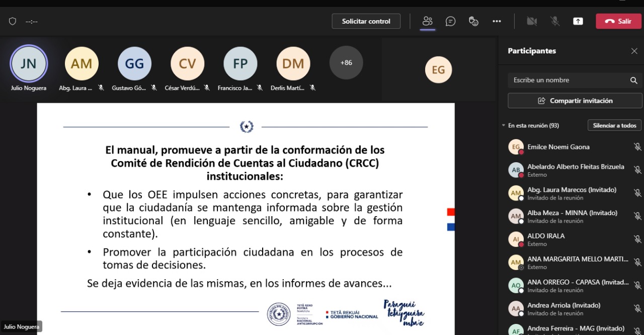The image size is (644, 335).
Task: Click the Solicitar control button
Action: point(366,21)
